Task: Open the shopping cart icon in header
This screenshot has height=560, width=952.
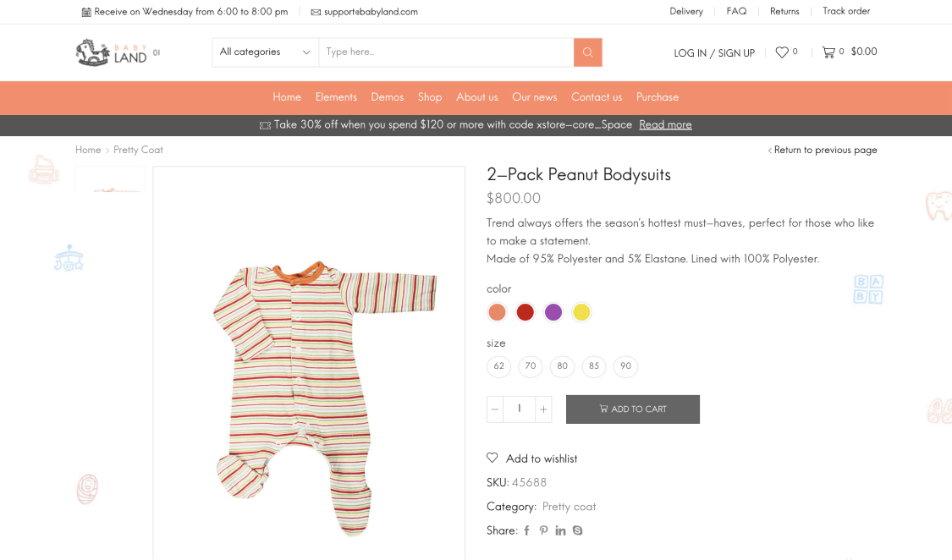Action: pos(828,52)
